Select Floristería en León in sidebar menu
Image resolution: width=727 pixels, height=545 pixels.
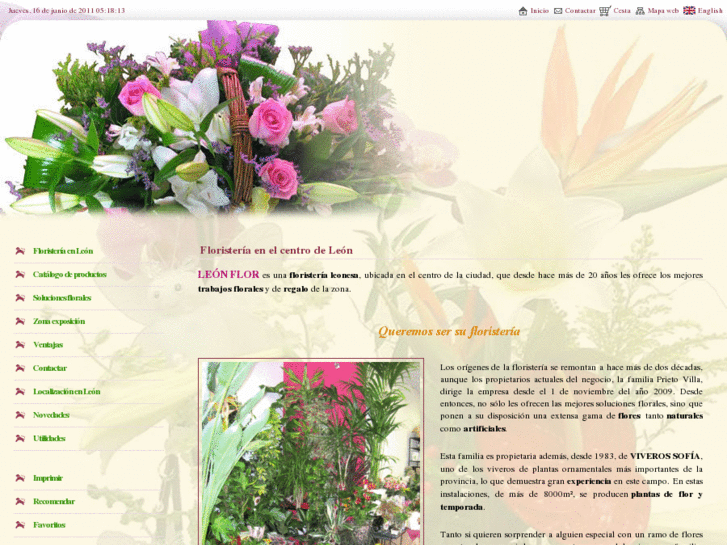pos(63,251)
